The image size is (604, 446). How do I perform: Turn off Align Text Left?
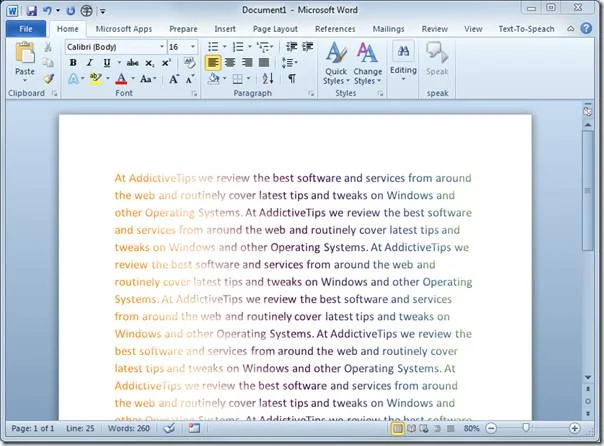tap(213, 63)
